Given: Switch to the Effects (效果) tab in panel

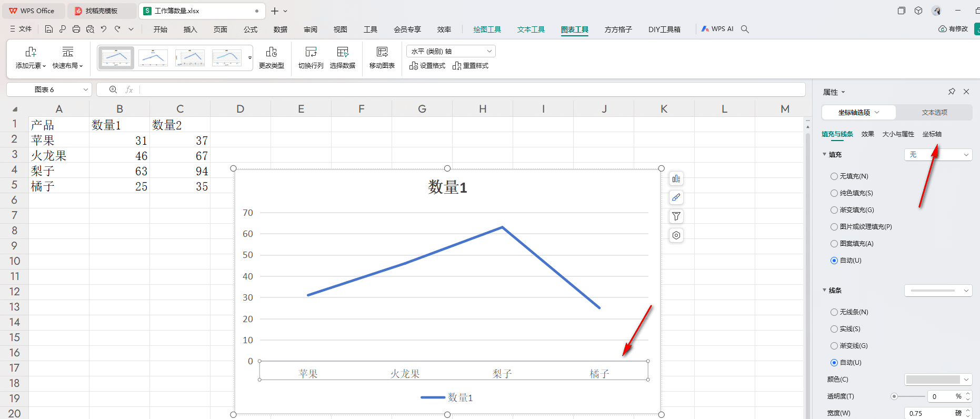Looking at the screenshot, I should [868, 134].
